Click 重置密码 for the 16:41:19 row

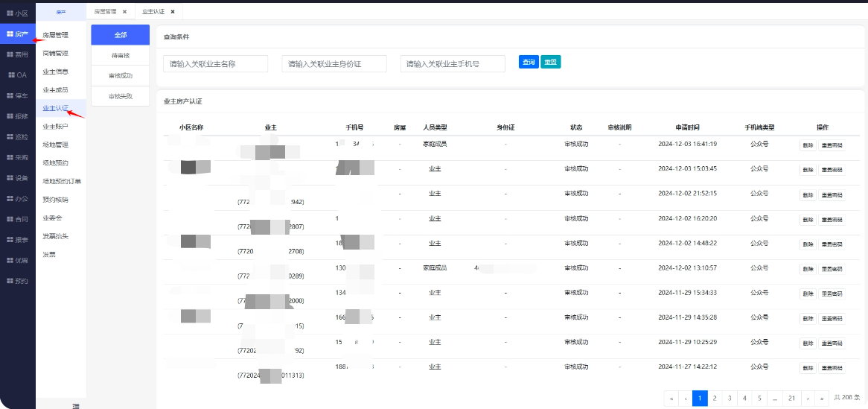pos(832,146)
